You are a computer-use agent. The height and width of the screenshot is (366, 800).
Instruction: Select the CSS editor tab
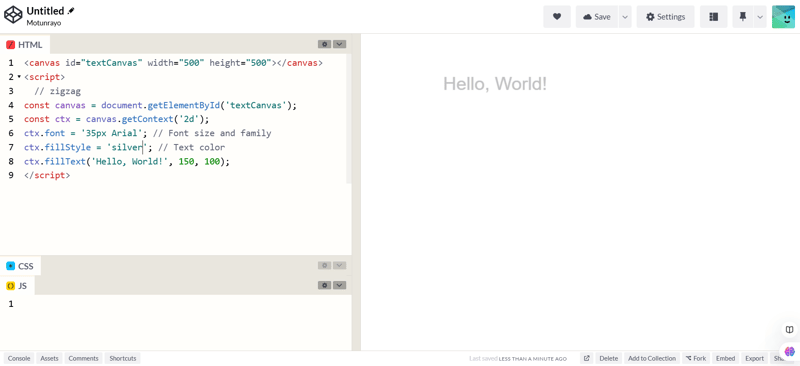pyautogui.click(x=20, y=266)
